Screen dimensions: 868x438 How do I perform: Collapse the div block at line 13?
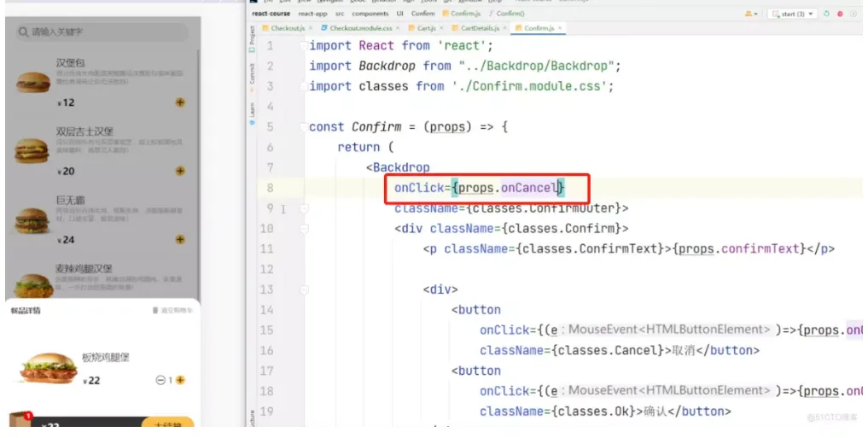tap(304, 289)
